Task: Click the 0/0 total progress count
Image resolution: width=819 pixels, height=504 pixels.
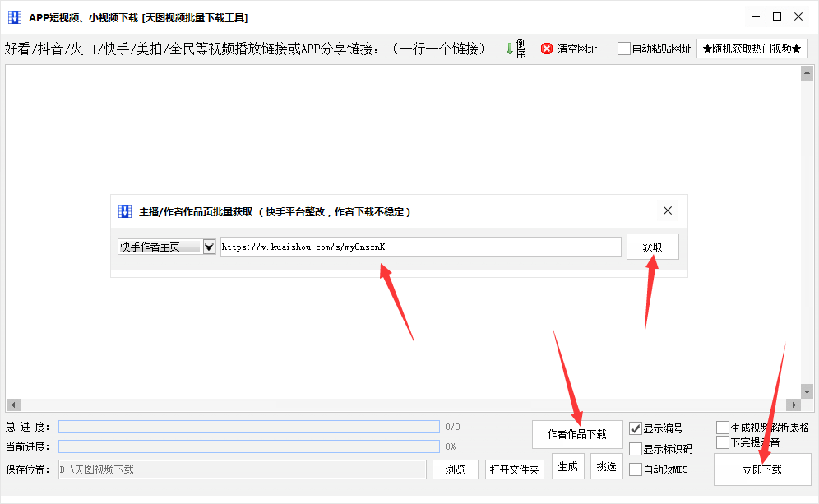Action: click(452, 427)
